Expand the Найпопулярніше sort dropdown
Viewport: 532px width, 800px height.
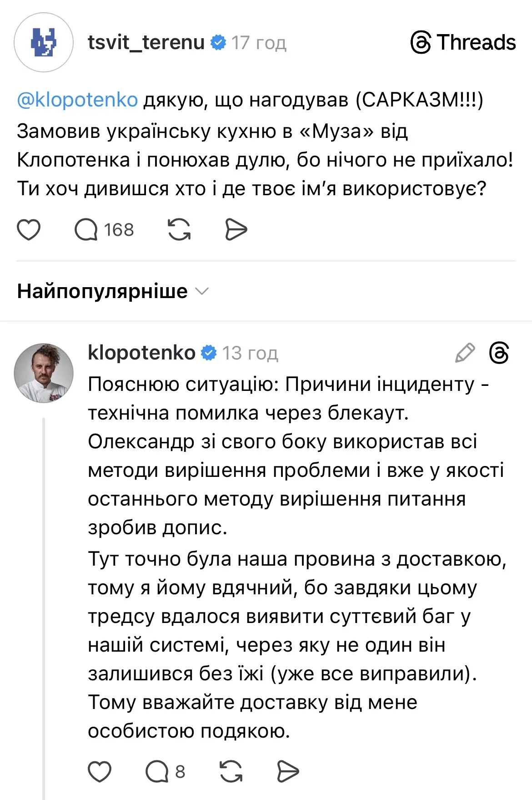click(x=102, y=291)
